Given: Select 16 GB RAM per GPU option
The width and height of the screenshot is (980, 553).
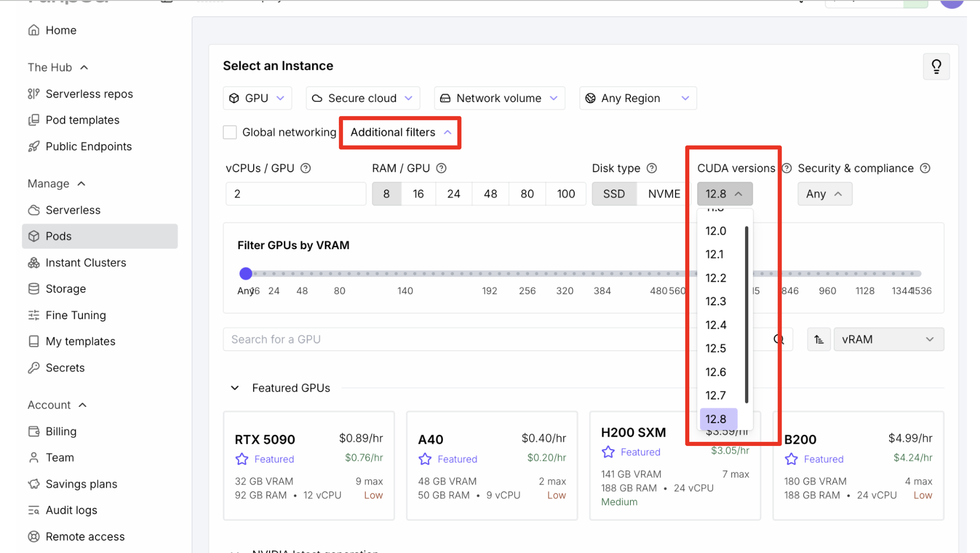Looking at the screenshot, I should pyautogui.click(x=418, y=194).
